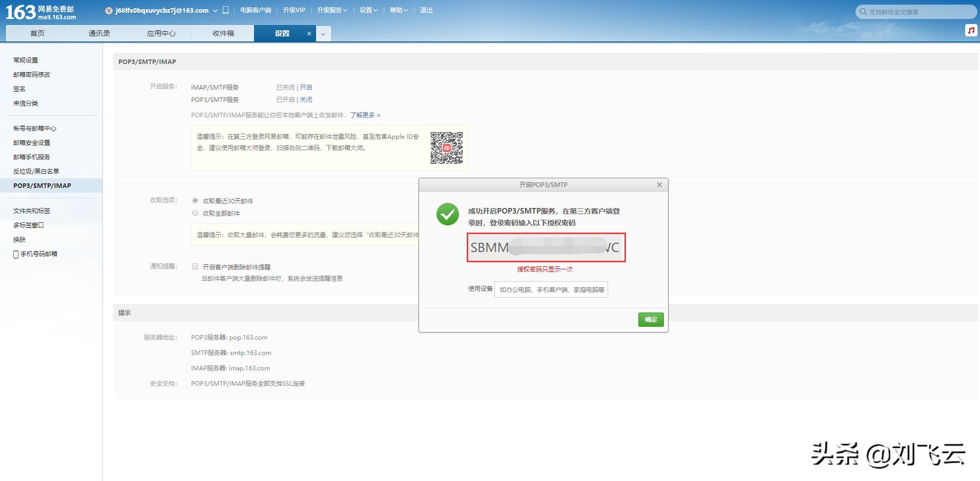Image resolution: width=980 pixels, height=481 pixels.
Task: Open 邮箱手机服务 in sidebar
Action: click(32, 157)
